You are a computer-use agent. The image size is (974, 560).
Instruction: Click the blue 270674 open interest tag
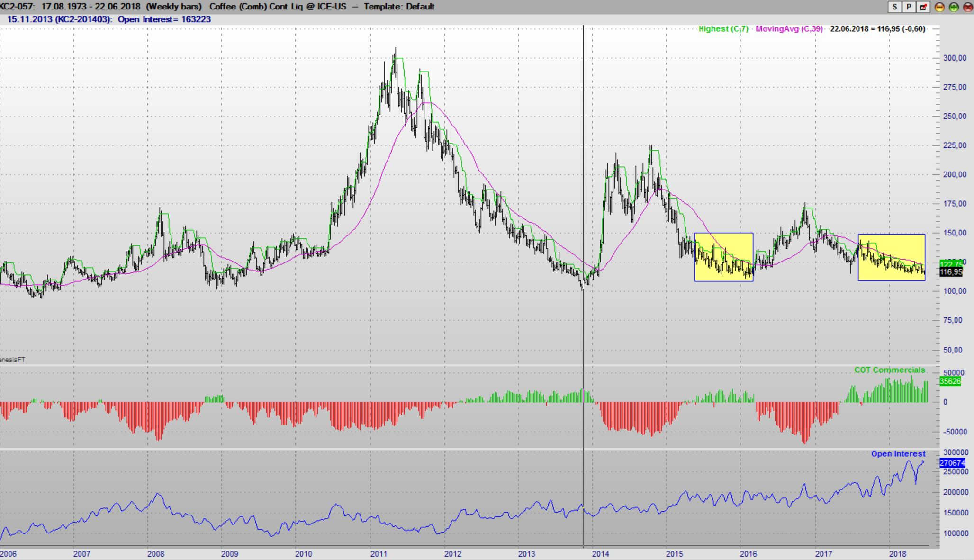click(952, 463)
